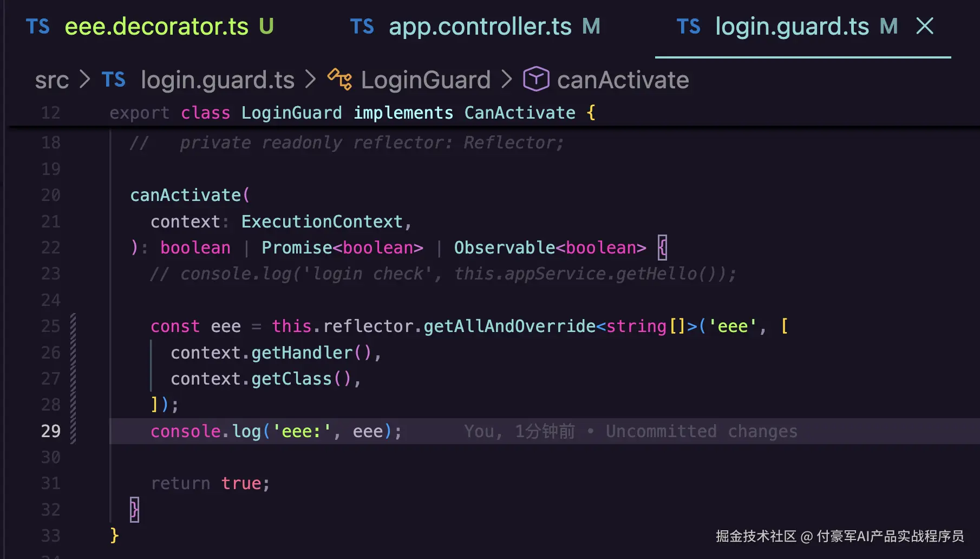The image size is (980, 559).
Task: Click 'Promise<boolean>' on line 22
Action: click(342, 248)
